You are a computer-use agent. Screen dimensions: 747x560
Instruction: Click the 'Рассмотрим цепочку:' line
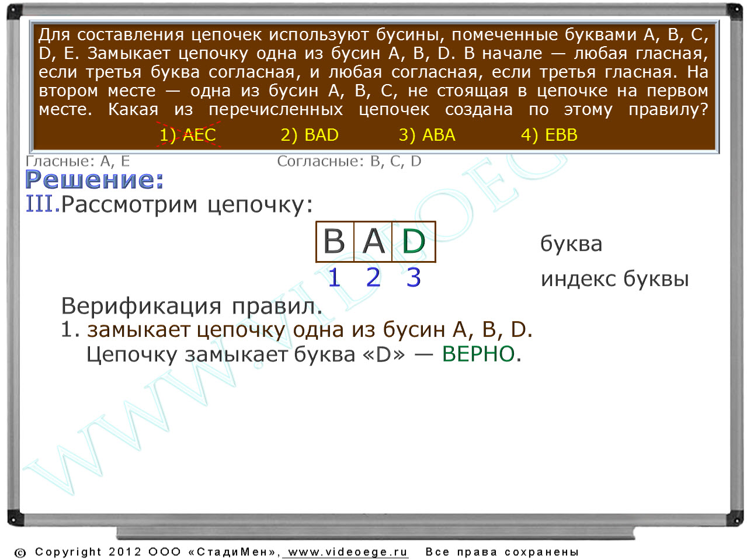pos(187,204)
